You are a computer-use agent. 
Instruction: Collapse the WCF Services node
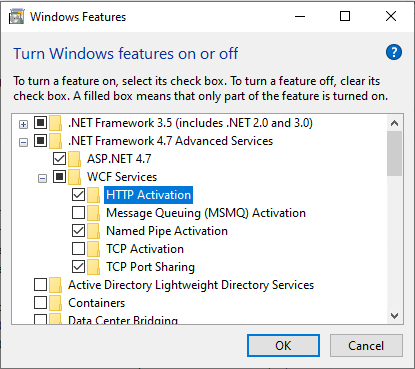pyautogui.click(x=42, y=179)
